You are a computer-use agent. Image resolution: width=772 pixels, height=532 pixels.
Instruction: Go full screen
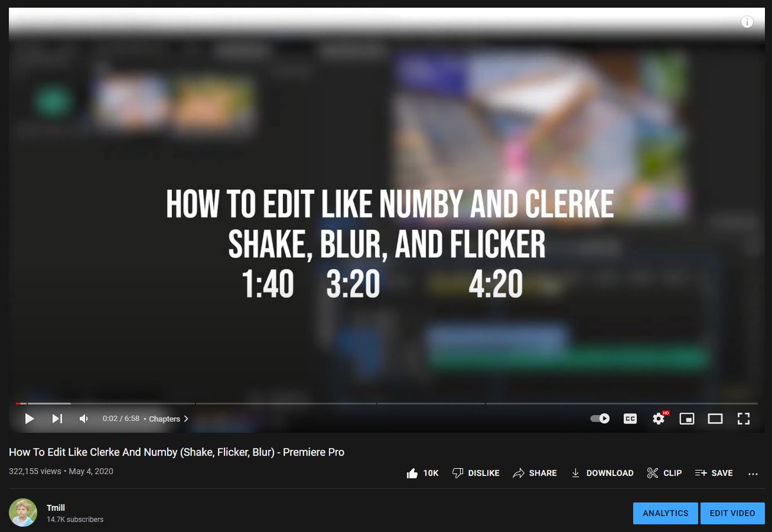[x=744, y=419]
